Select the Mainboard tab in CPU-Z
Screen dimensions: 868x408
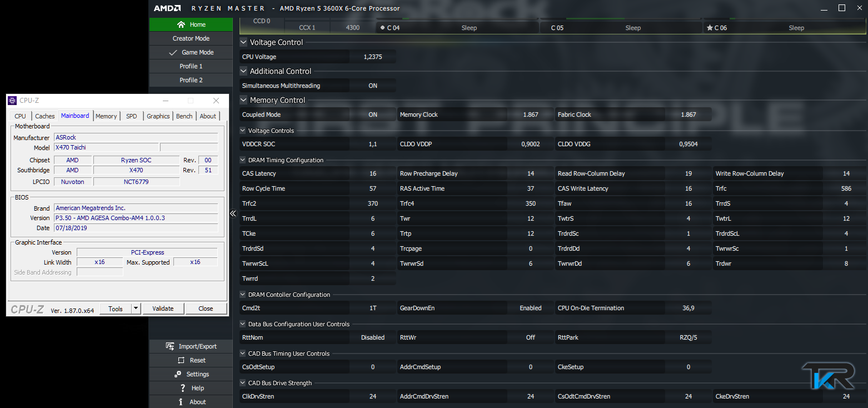point(75,116)
